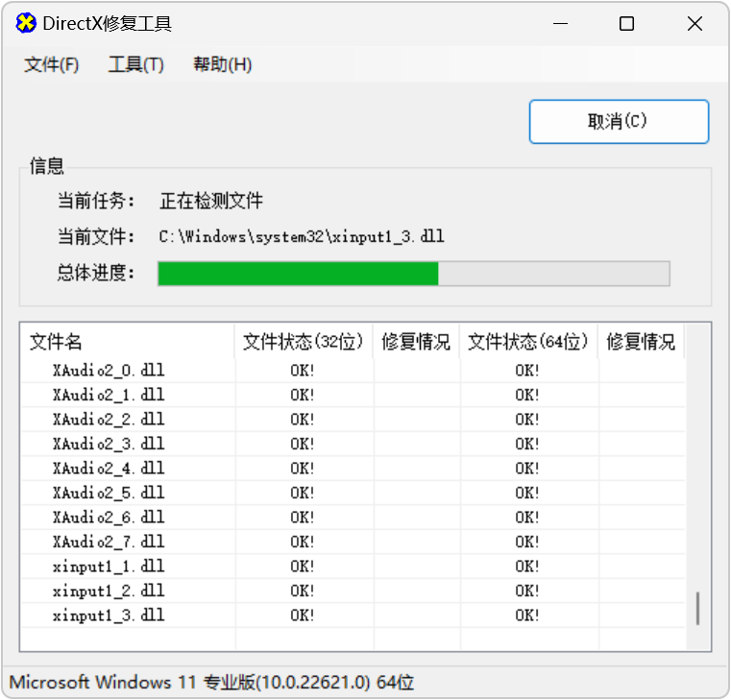Open the 文件(F) menu
Screen dimensions: 731x700
click(51, 64)
